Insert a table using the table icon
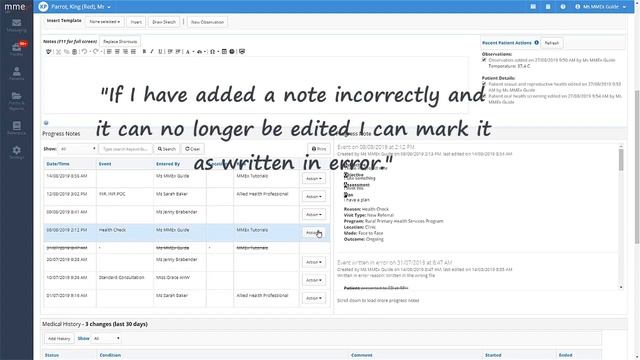 [224, 52]
